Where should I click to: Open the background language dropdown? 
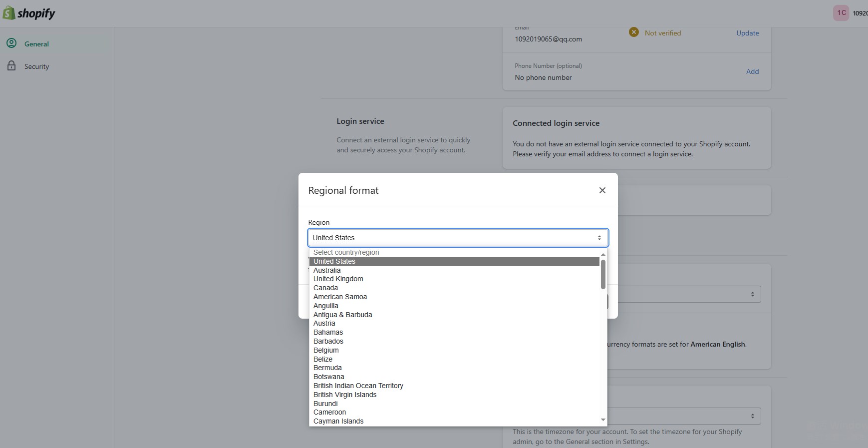point(689,294)
